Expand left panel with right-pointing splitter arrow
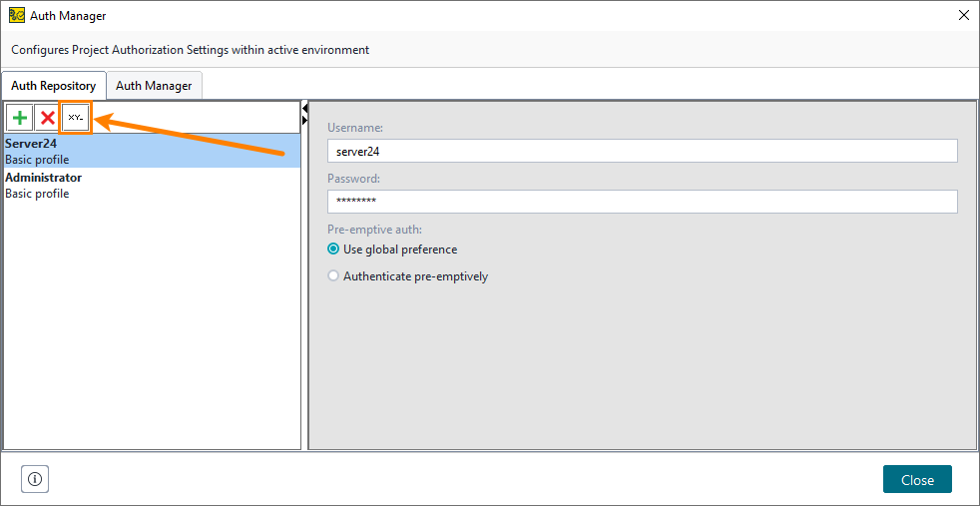 (304, 120)
